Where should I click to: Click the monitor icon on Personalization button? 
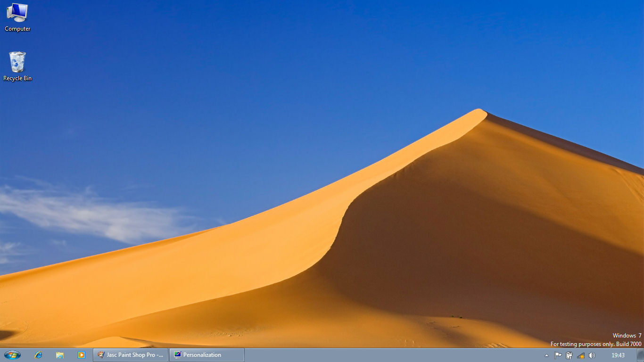point(177,355)
